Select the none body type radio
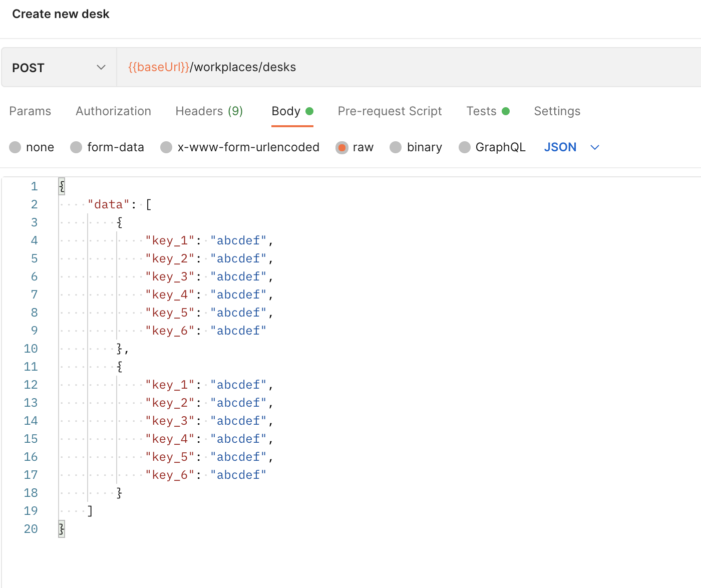The height and width of the screenshot is (588, 701). coord(15,147)
